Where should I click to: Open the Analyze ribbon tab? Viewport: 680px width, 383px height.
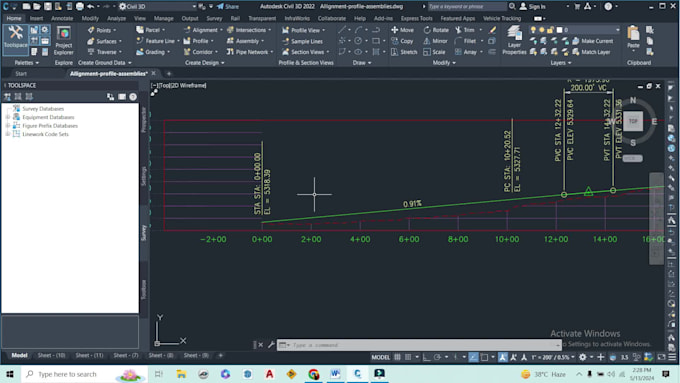(116, 18)
